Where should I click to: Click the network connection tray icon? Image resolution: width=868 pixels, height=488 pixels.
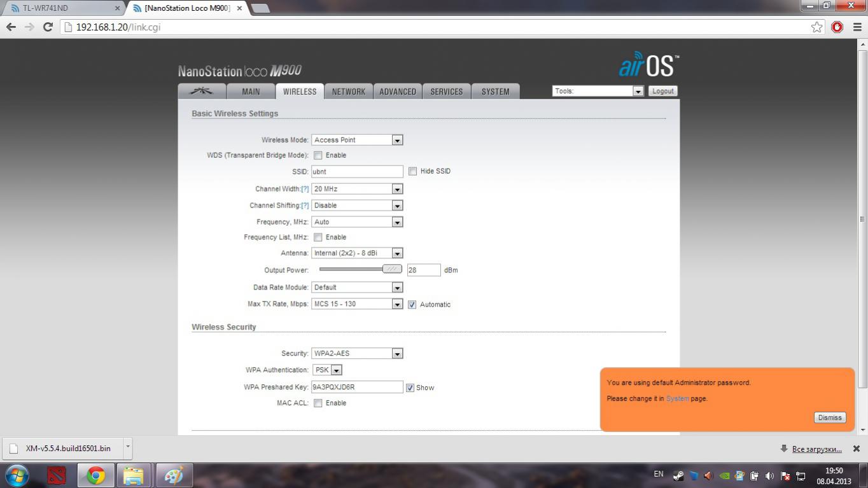tap(801, 475)
